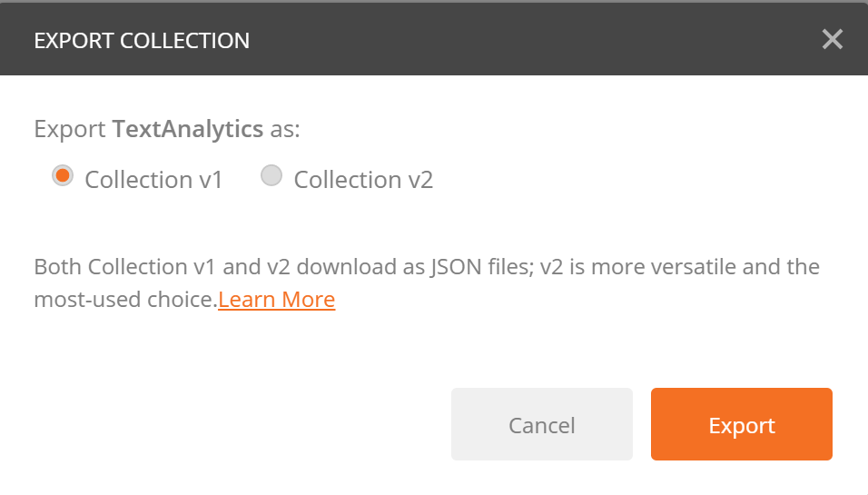Click the "Collection v2" label text

click(x=363, y=180)
